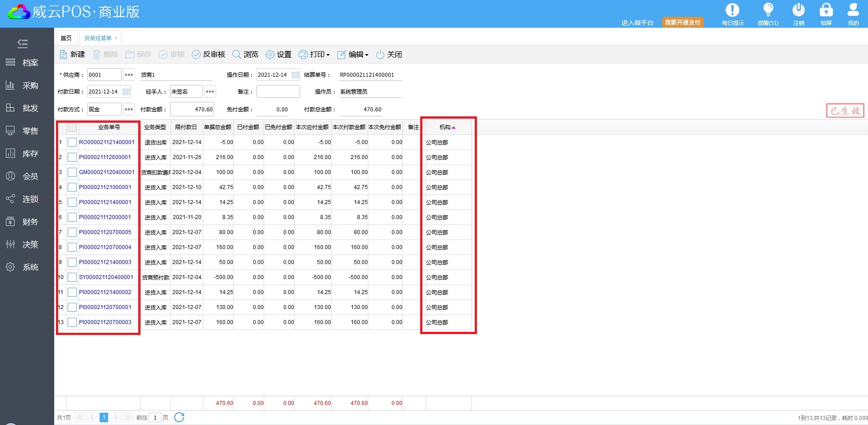The height and width of the screenshot is (425, 868).
Task: Expand the 编辑 dropdown menu
Action: coord(353,55)
